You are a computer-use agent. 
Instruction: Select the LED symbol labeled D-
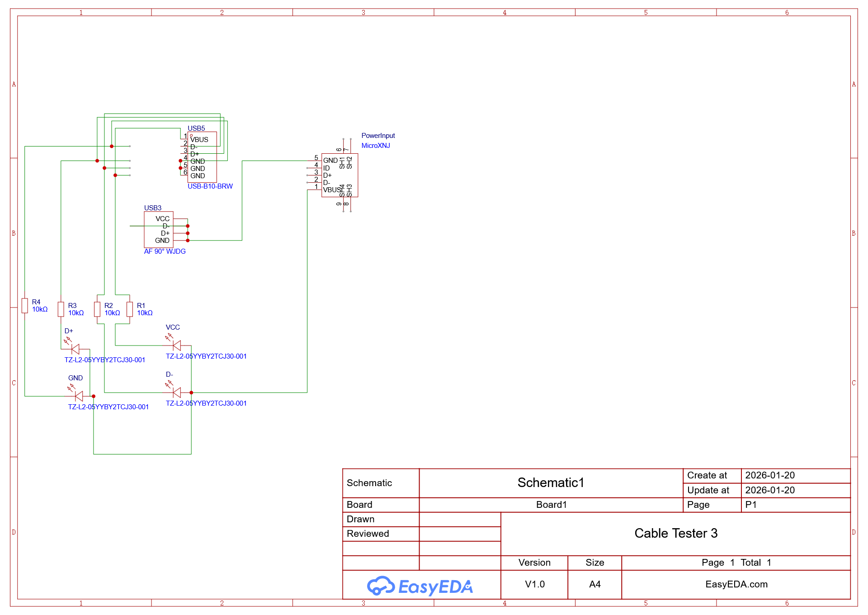coord(176,393)
